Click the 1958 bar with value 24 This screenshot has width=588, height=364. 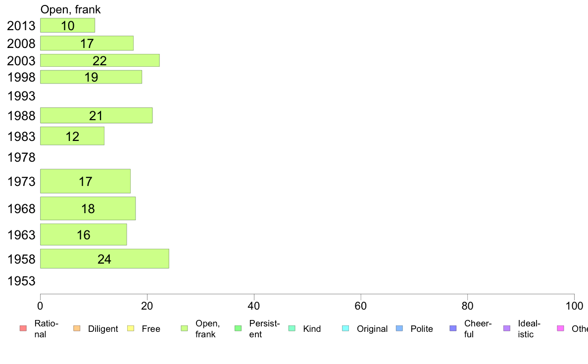pyautogui.click(x=104, y=259)
